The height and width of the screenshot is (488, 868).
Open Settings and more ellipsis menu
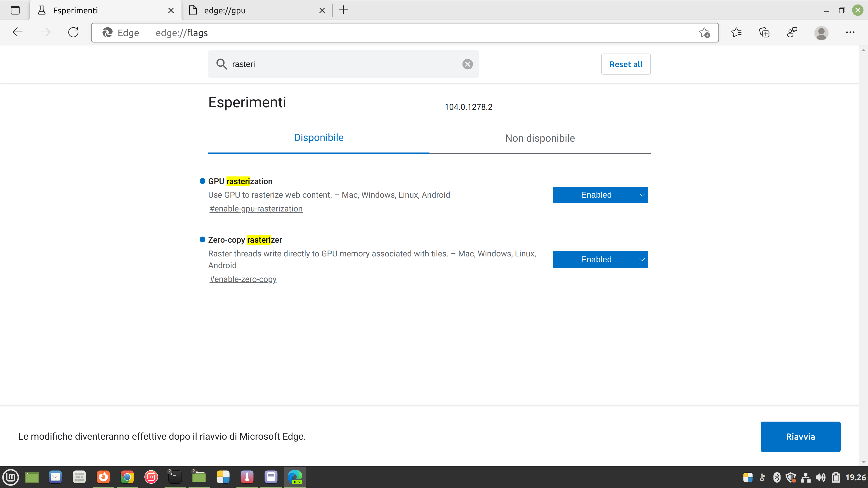pyautogui.click(x=850, y=33)
